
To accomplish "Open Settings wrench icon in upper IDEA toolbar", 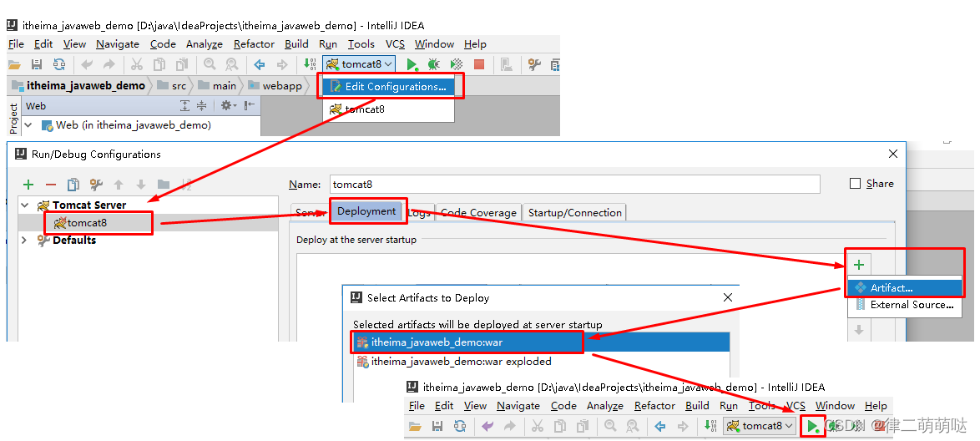I will [x=533, y=63].
